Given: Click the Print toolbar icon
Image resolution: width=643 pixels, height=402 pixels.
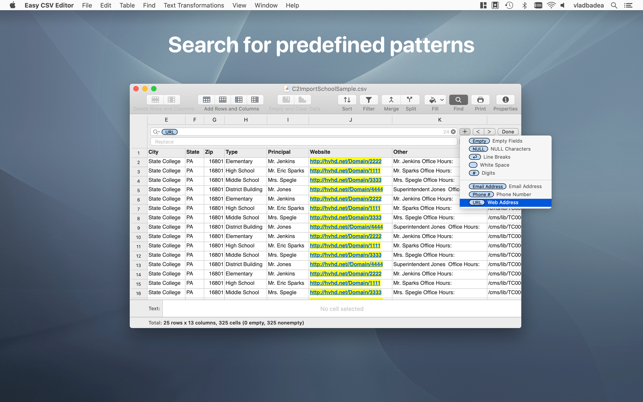Looking at the screenshot, I should (480, 100).
